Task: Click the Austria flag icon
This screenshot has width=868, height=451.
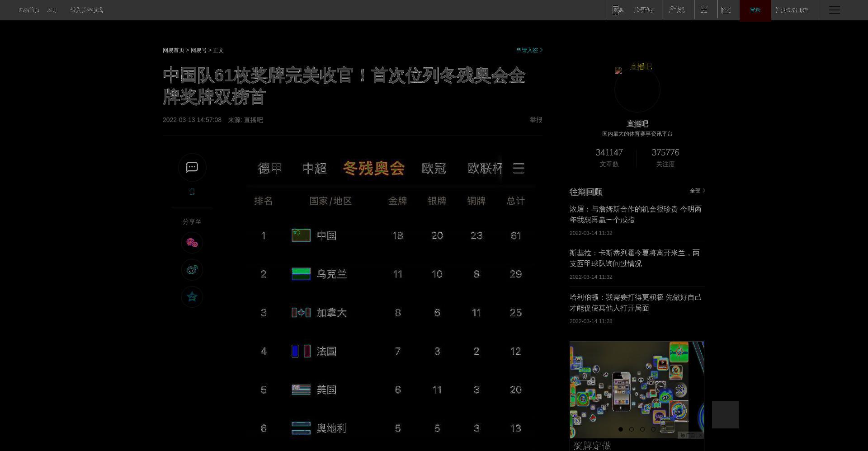Action: tap(301, 428)
